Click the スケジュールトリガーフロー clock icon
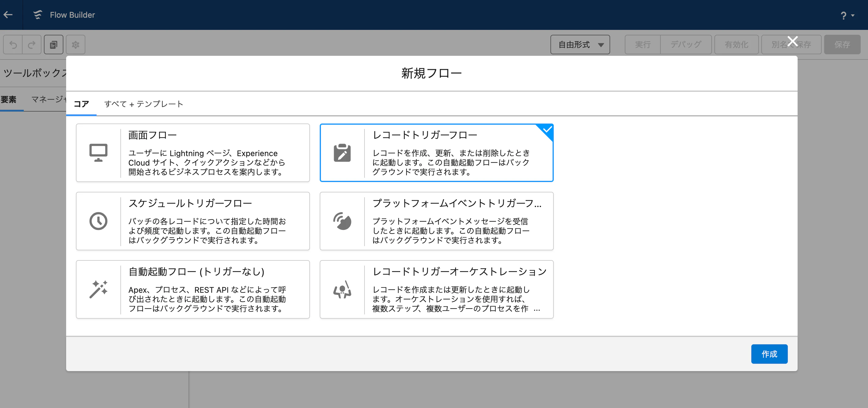Viewport: 868px width, 408px height. (x=98, y=221)
